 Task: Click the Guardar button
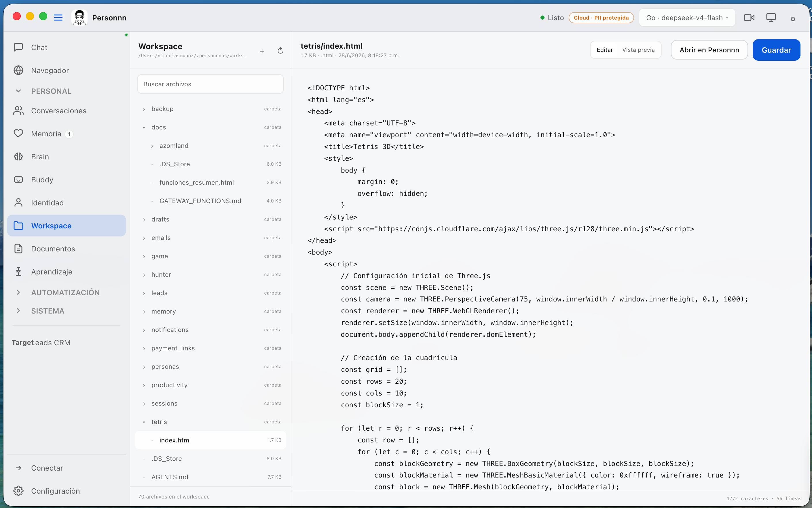776,50
